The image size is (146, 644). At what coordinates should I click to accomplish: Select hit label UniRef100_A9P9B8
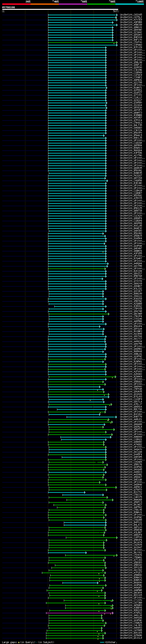[131, 22]
